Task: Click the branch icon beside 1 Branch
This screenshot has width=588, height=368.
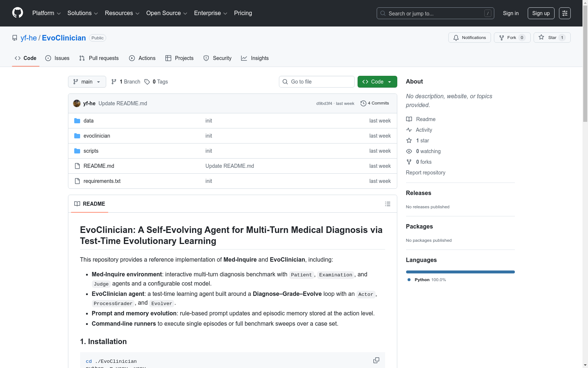Action: pyautogui.click(x=114, y=82)
